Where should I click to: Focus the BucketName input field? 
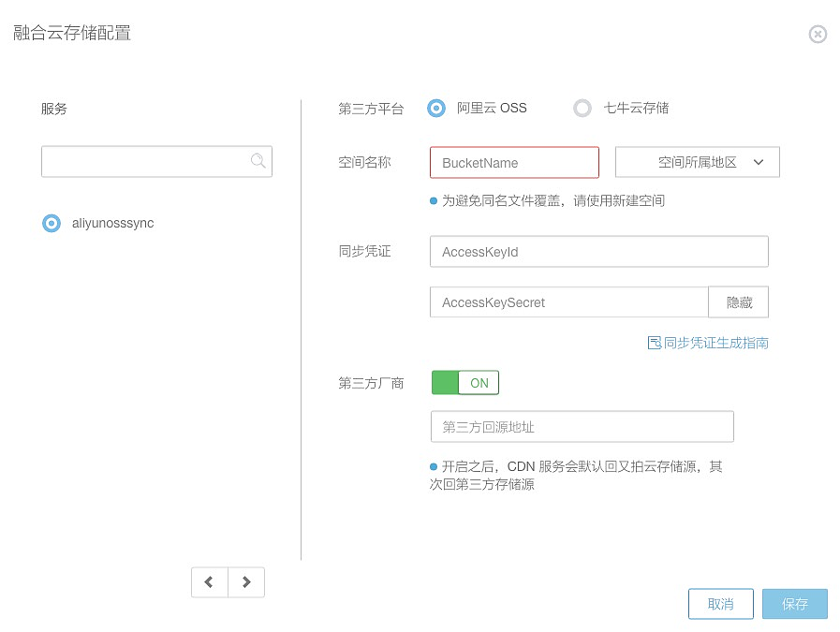coord(514,163)
